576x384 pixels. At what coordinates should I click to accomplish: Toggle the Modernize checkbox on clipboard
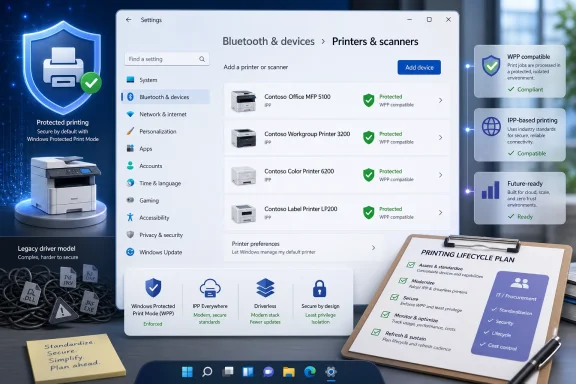point(403,281)
